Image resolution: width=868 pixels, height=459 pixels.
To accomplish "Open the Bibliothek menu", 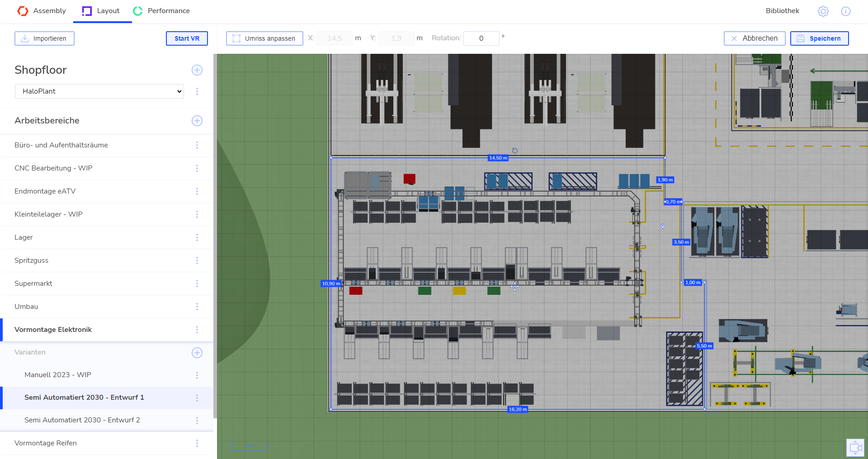I will tap(782, 10).
